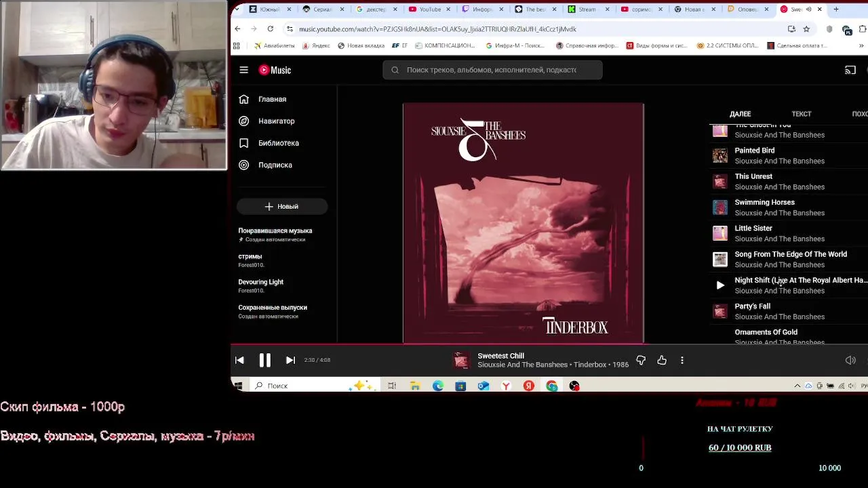Screen dimensions: 868x488
Task: Open the Новая вкладка bookmark
Action: [360, 46]
